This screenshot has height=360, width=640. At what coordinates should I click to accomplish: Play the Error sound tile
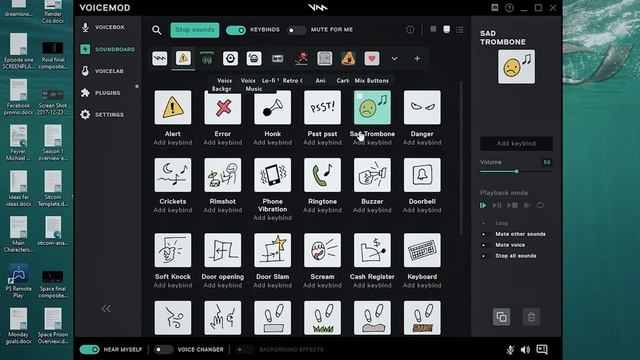222,107
